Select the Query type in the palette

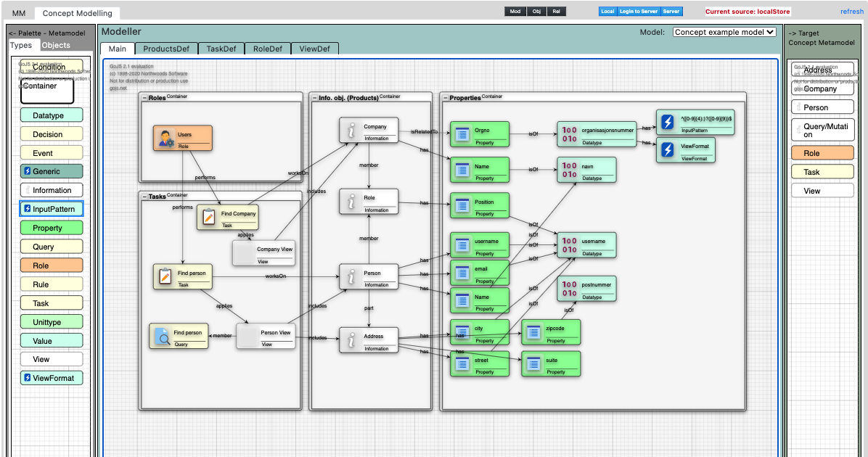(52, 247)
